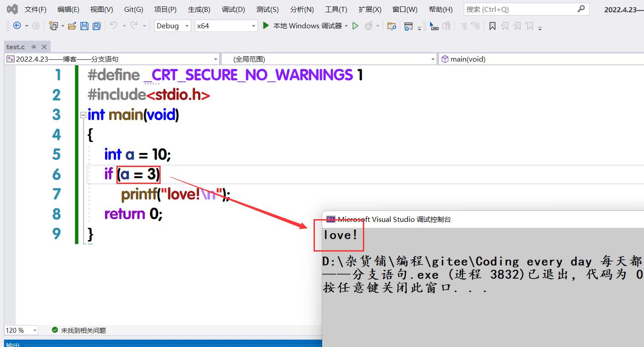Image resolution: width=644 pixels, height=347 pixels.
Task: Click the 调试控制台 window title bar
Action: click(x=483, y=219)
